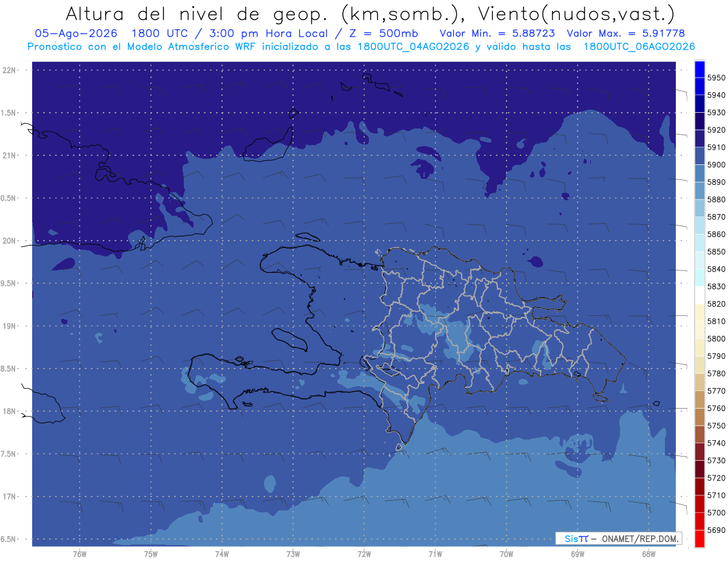Click the 'Valor Min. = 5.88723' readout

point(498,33)
